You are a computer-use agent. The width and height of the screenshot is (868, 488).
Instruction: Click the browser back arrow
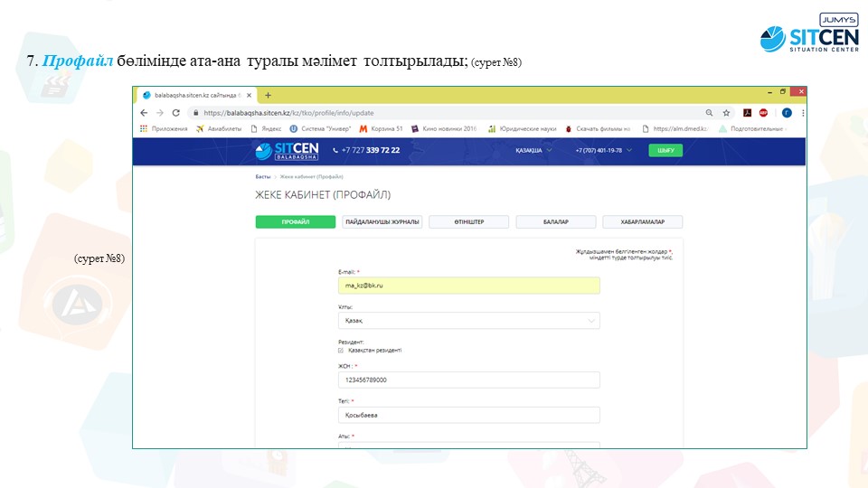tap(144, 113)
